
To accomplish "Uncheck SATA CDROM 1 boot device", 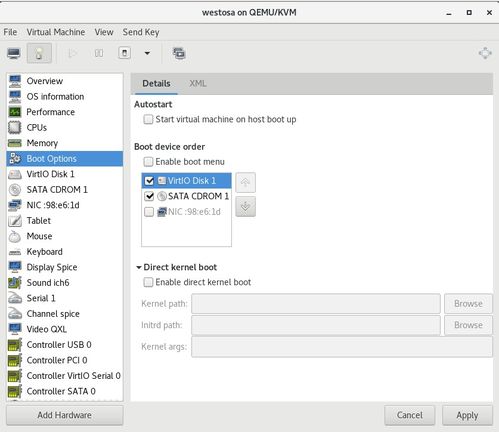I will click(x=149, y=196).
